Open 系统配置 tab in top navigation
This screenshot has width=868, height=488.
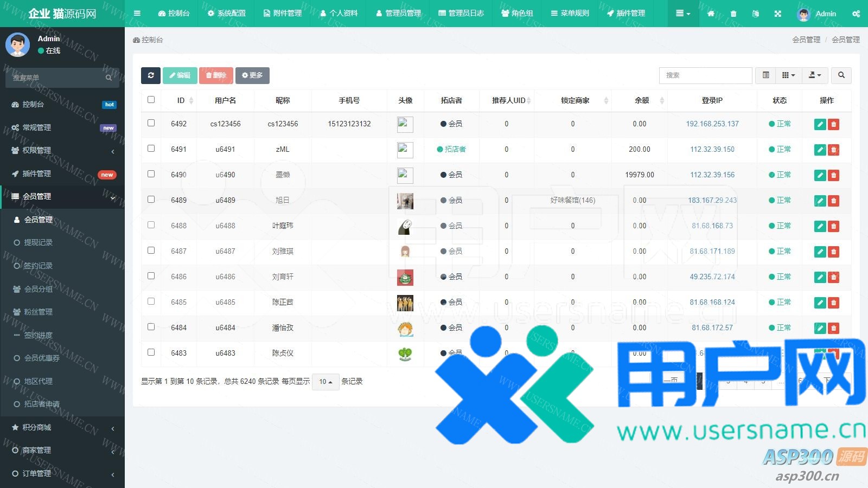click(x=227, y=14)
